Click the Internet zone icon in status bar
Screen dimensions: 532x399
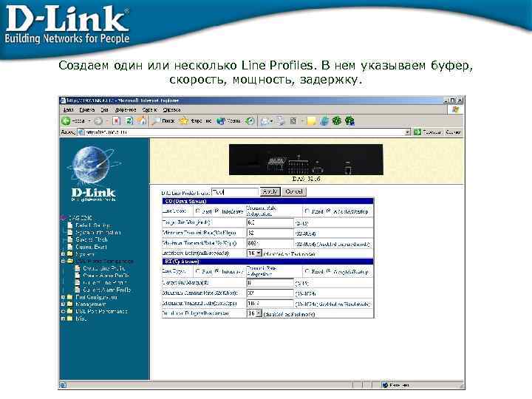(x=385, y=385)
